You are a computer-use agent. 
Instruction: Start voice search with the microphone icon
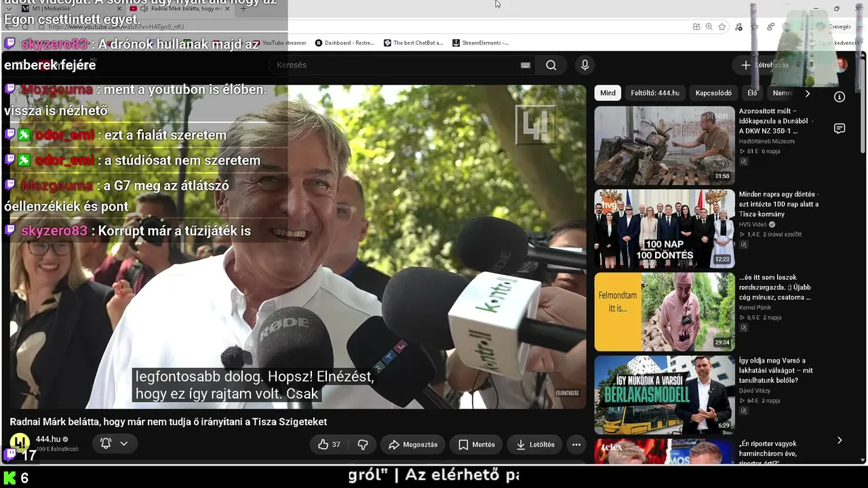tap(585, 65)
